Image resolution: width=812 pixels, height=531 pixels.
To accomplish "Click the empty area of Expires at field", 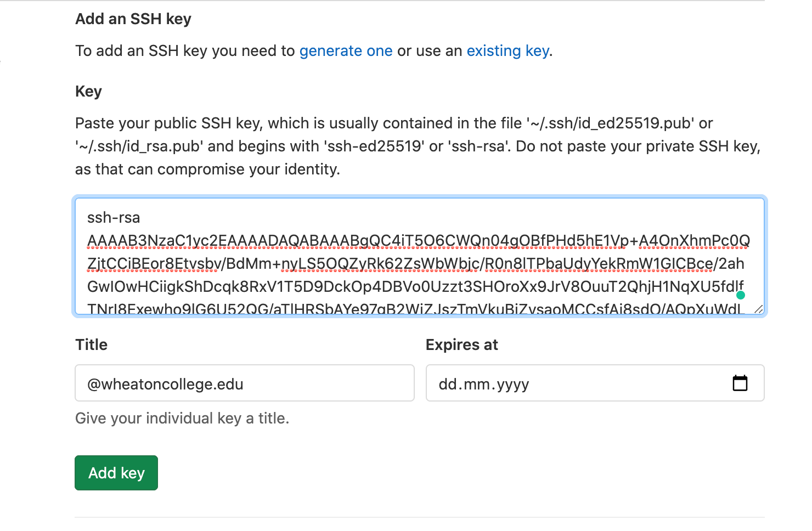I will [625, 383].
